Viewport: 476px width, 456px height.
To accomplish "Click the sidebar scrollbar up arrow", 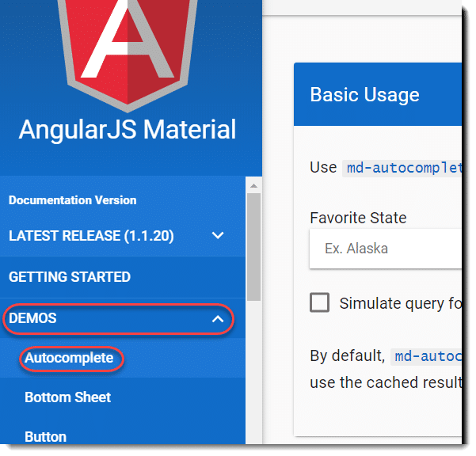I will (x=253, y=186).
